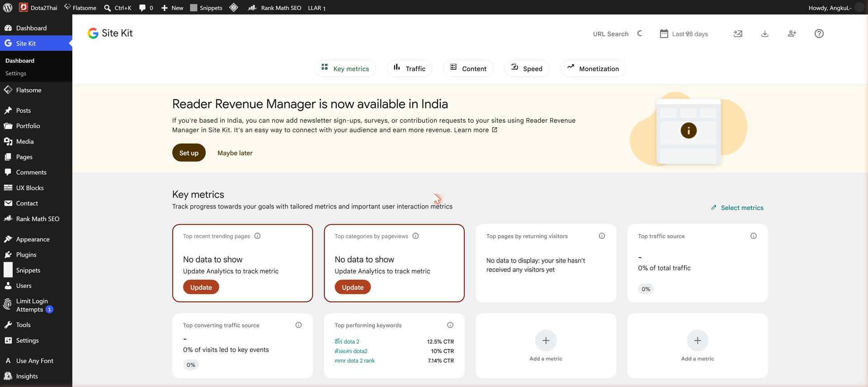Open Snippets in admin bar
The height and width of the screenshot is (387, 868).
(x=206, y=8)
